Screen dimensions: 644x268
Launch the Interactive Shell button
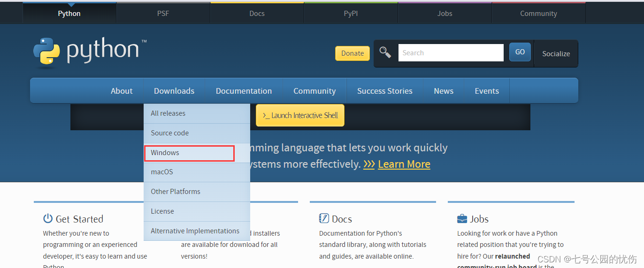tap(300, 115)
